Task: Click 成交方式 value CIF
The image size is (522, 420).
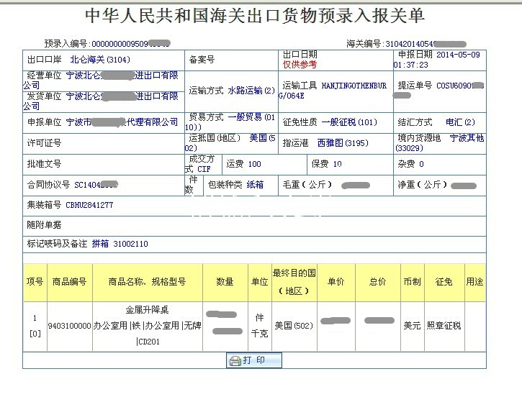Action: [x=204, y=169]
